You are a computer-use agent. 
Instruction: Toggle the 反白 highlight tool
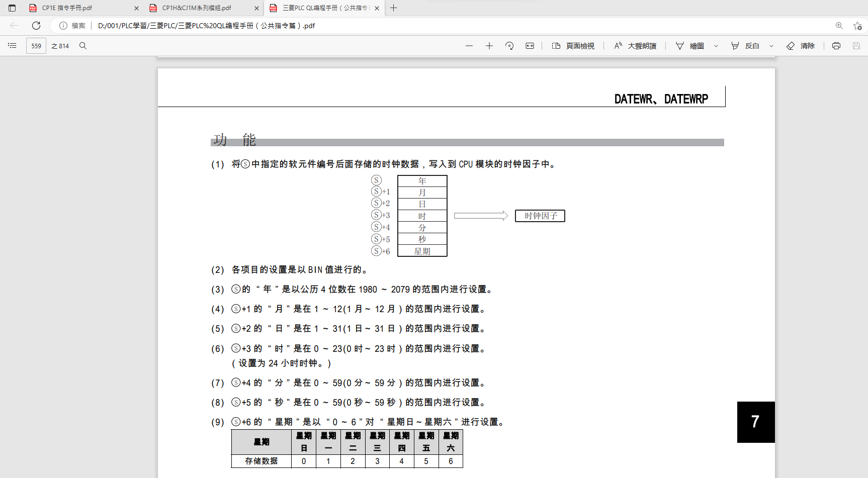(745, 46)
